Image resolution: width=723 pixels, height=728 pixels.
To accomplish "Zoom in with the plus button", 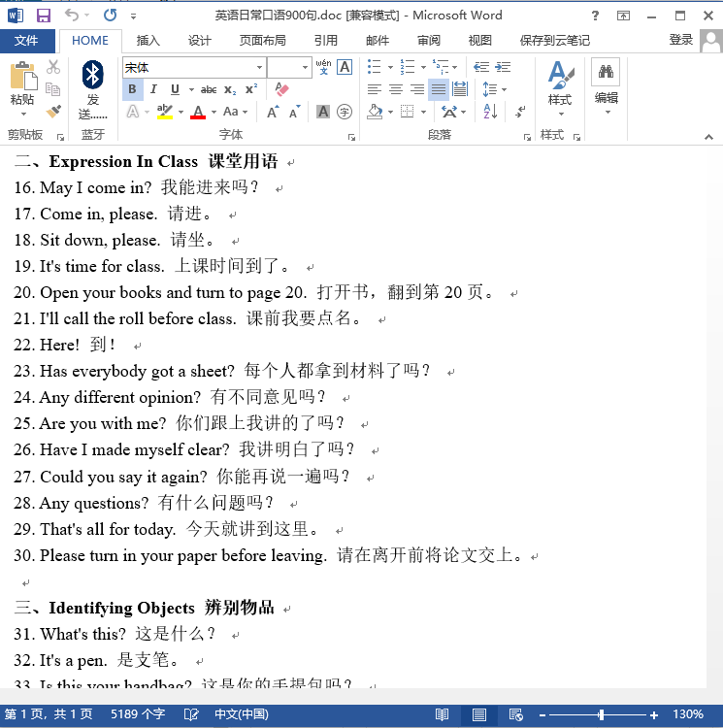I will point(654,715).
